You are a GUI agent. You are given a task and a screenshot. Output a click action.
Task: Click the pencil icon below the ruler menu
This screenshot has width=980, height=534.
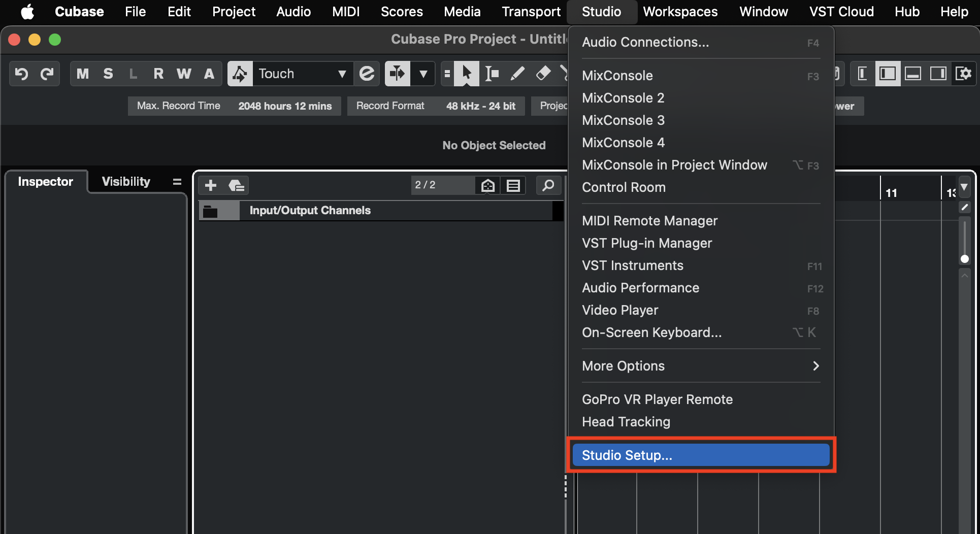pos(964,207)
